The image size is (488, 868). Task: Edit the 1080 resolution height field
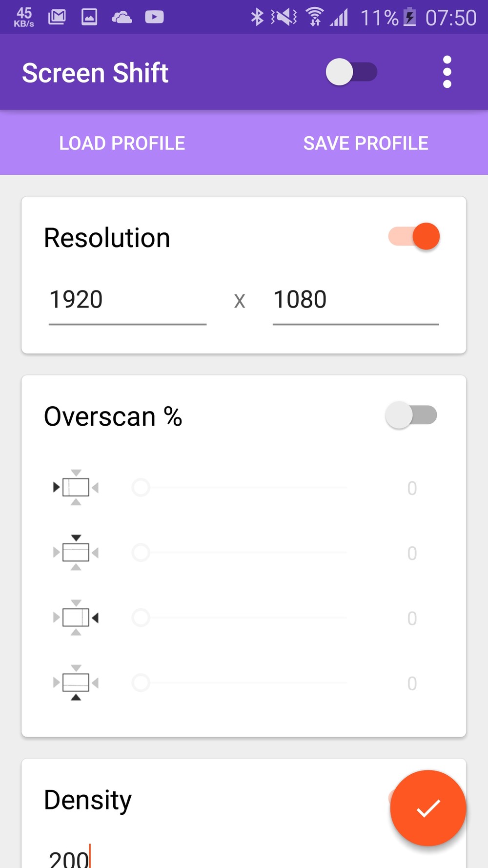(x=355, y=300)
